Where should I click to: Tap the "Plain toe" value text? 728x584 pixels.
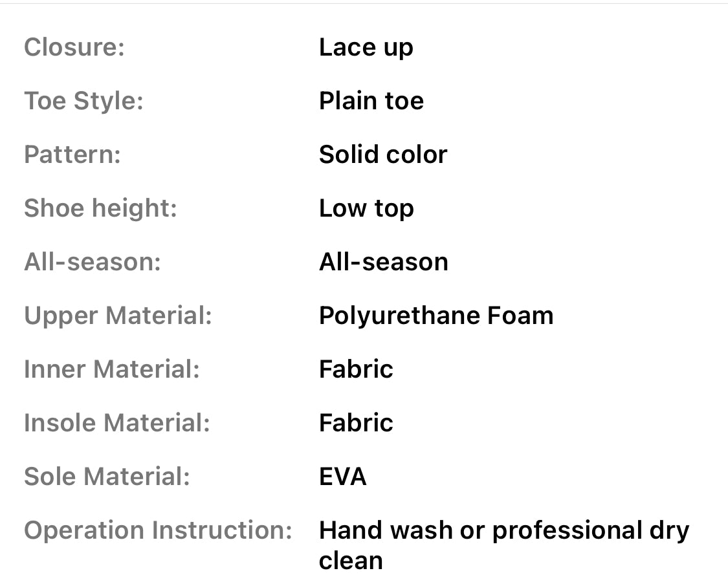click(x=371, y=101)
